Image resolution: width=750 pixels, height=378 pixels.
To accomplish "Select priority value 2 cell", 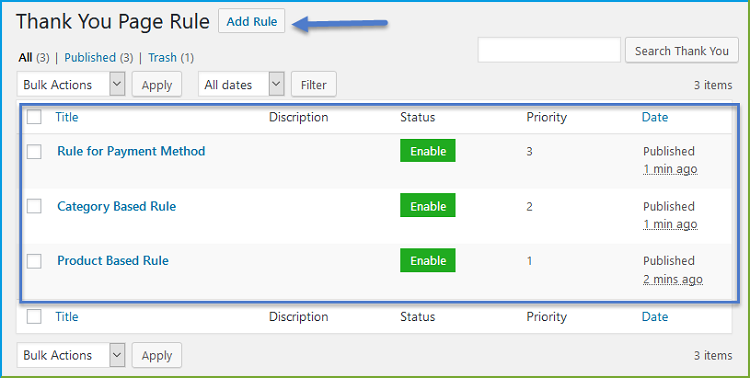I will click(x=529, y=207).
